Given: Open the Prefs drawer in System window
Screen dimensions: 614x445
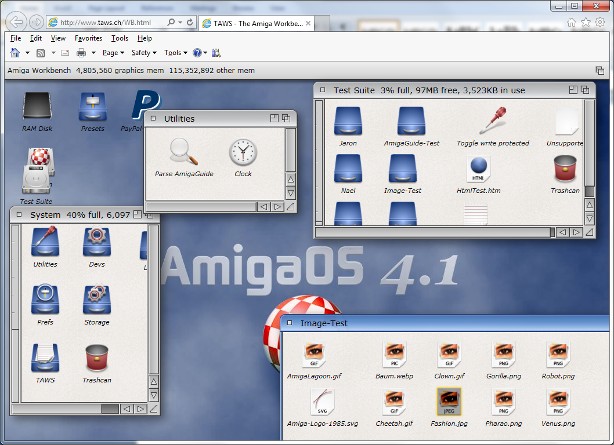Looking at the screenshot, I should click(x=45, y=298).
